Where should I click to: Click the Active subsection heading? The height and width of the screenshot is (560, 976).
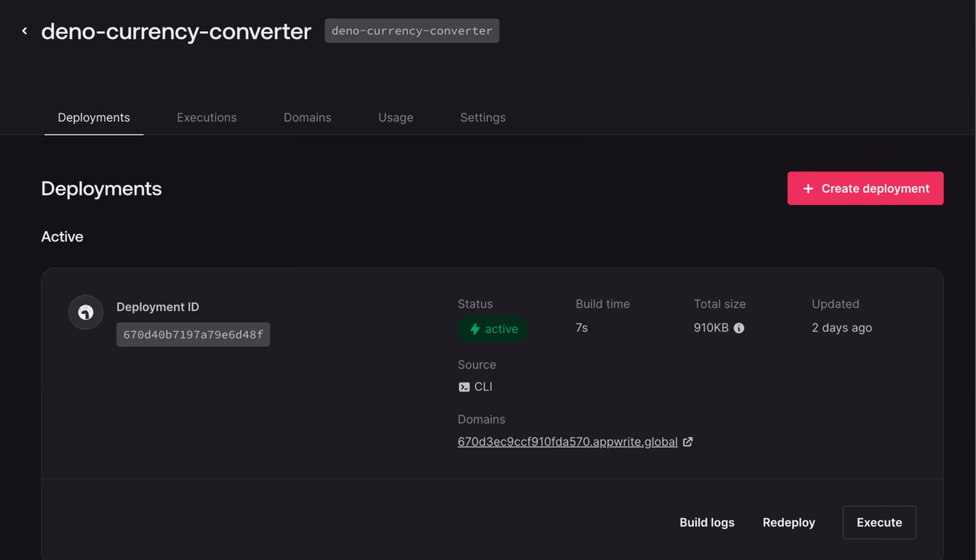point(62,237)
